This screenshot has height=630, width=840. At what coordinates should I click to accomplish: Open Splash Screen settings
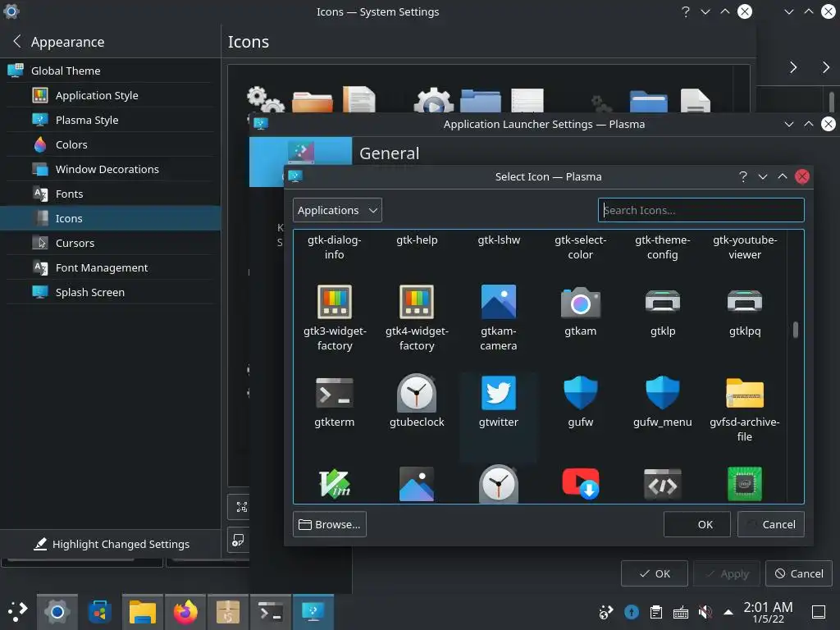point(111,293)
